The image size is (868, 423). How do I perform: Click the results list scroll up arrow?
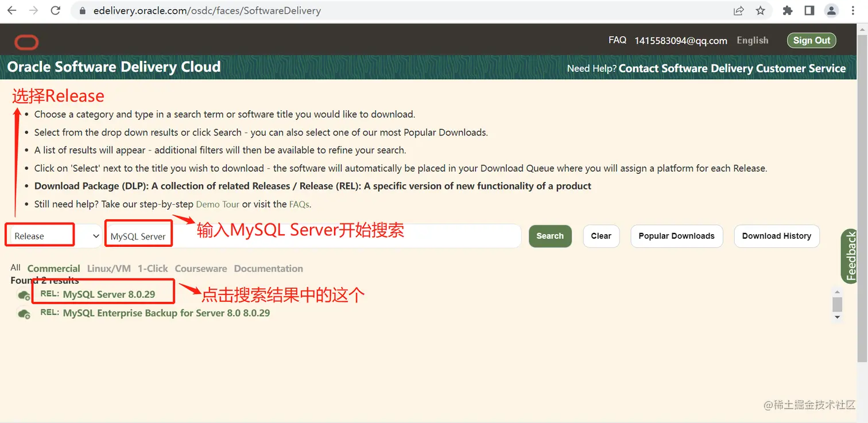pos(837,292)
